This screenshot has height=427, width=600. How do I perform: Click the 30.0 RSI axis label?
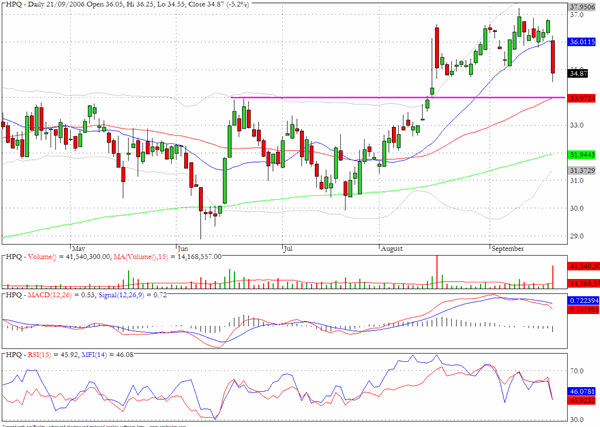[577, 420]
